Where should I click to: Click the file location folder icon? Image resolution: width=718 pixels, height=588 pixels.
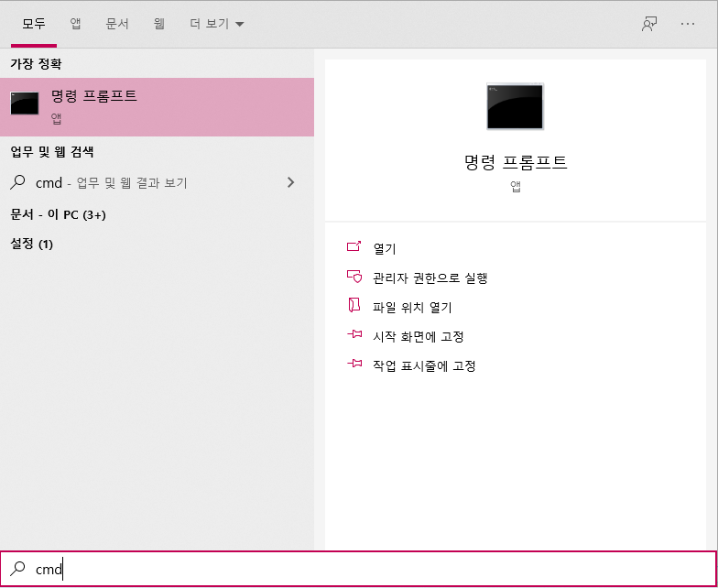point(354,305)
